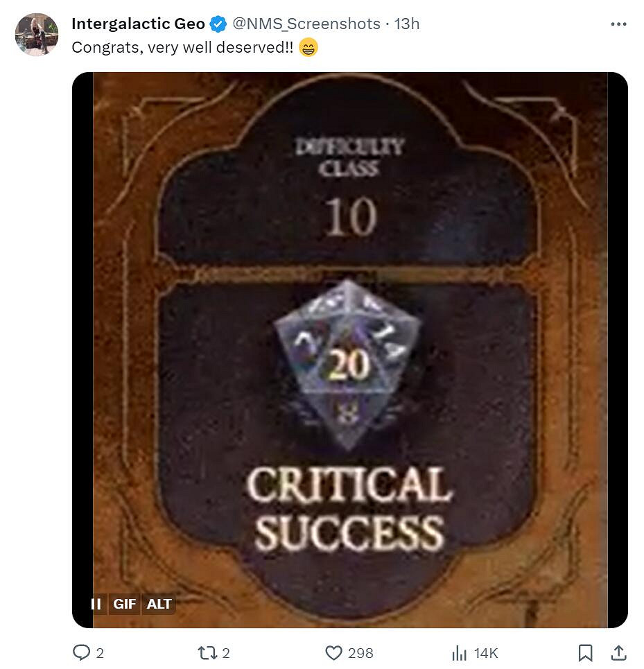The width and height of the screenshot is (644, 669).
Task: Click the GIF label badge
Action: (125, 604)
